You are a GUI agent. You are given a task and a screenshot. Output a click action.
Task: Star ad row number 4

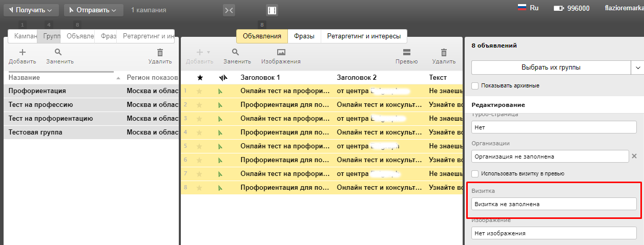tap(200, 132)
